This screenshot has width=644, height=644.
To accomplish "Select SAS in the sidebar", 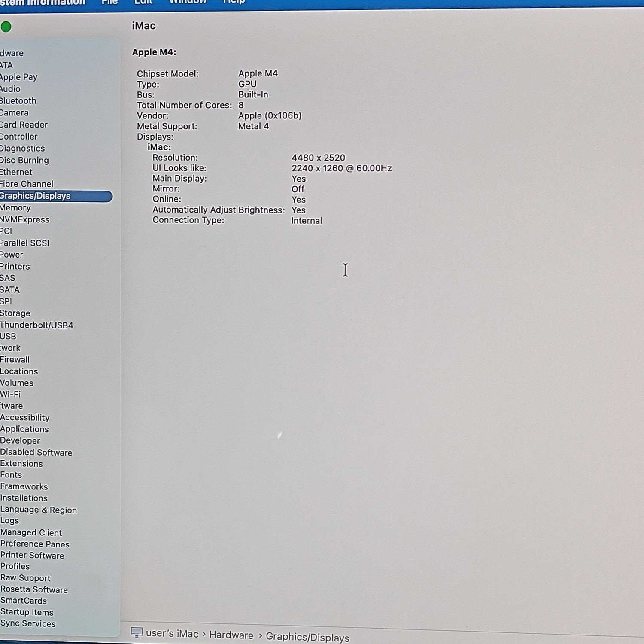I will tap(8, 278).
